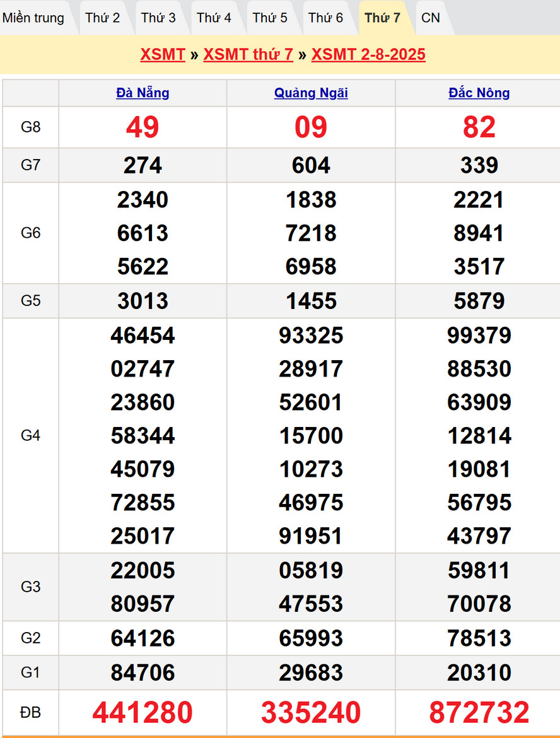
Task: Open the Miền trung tab
Action: [x=33, y=18]
